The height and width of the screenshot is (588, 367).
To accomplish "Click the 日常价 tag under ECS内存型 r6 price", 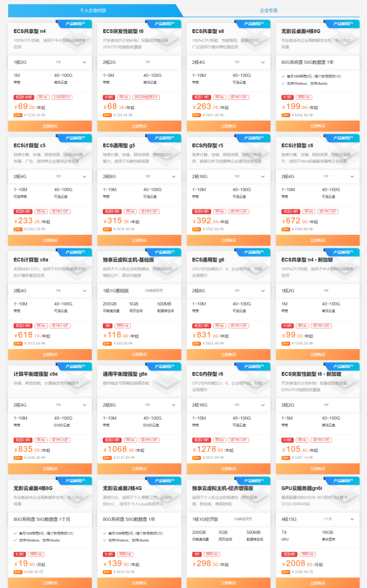I will tap(196, 458).
